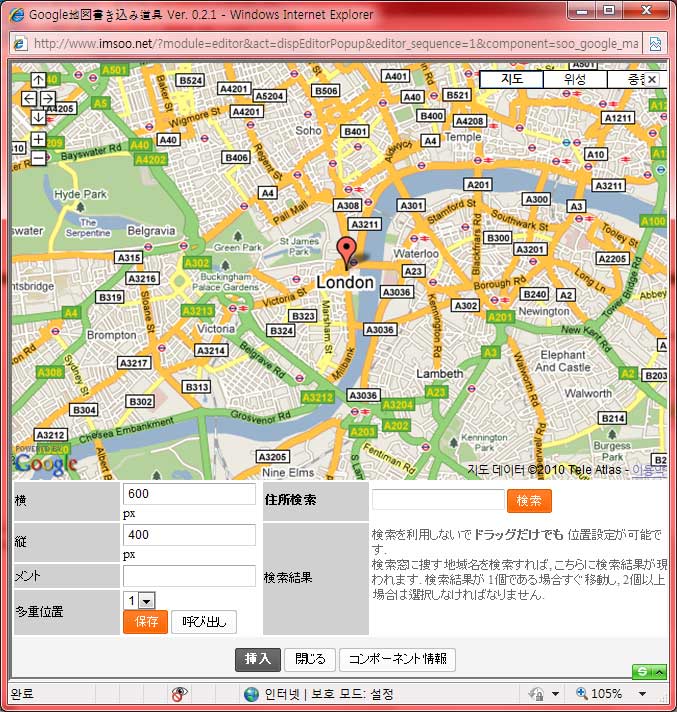Open the status bar security lock dropdown
677x712 pixels.
click(555, 694)
